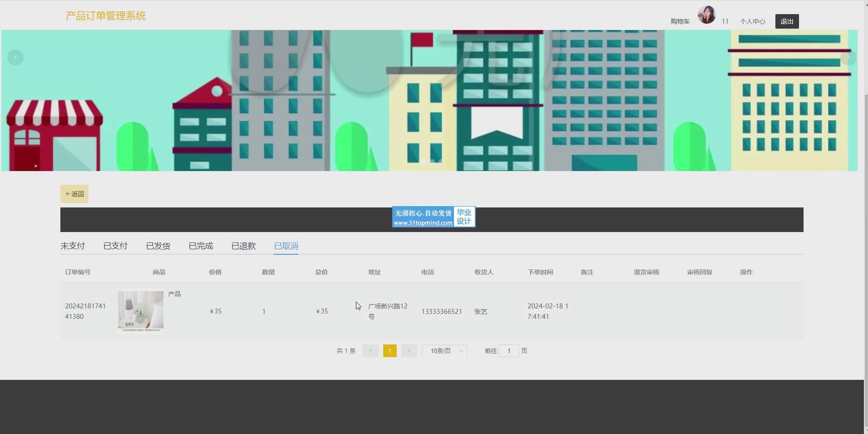Screen dimensions: 868x434
Task: Click the 价格 column header
Action: 215,272
